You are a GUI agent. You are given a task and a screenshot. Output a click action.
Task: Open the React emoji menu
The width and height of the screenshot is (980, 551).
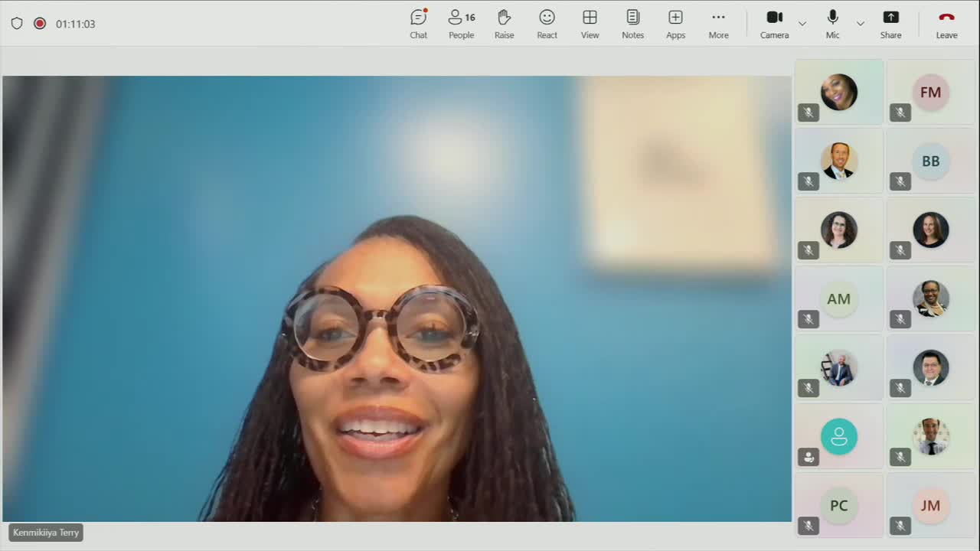click(x=547, y=24)
